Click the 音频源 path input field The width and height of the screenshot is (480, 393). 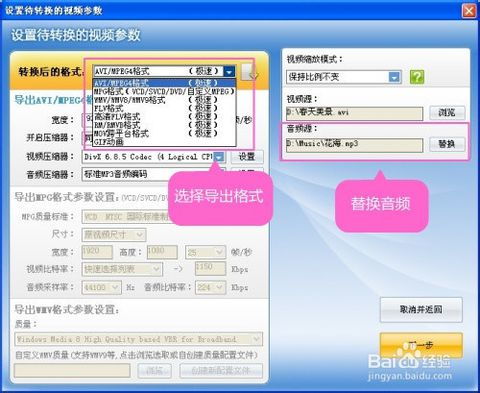[354, 145]
